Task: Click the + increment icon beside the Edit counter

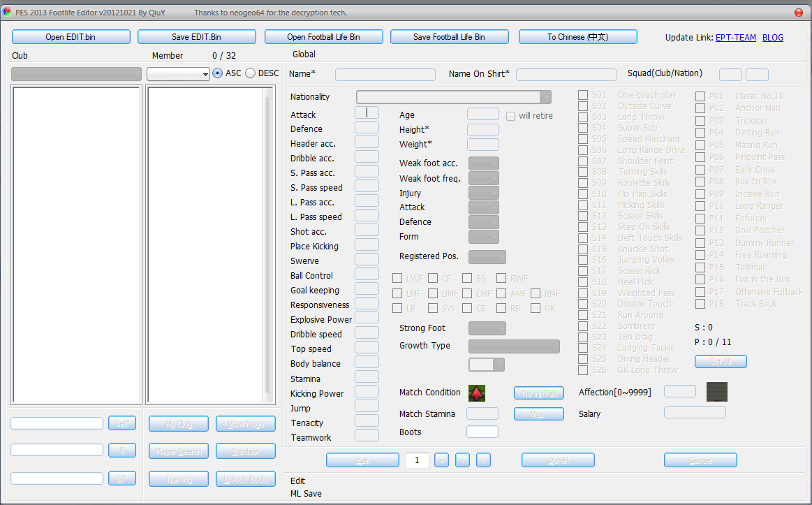Action: click(441, 460)
